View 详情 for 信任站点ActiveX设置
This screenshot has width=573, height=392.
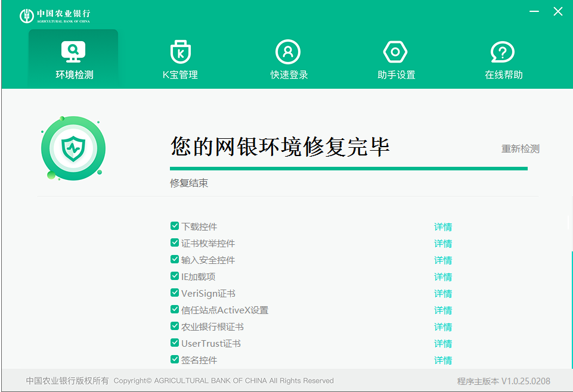pyautogui.click(x=443, y=310)
